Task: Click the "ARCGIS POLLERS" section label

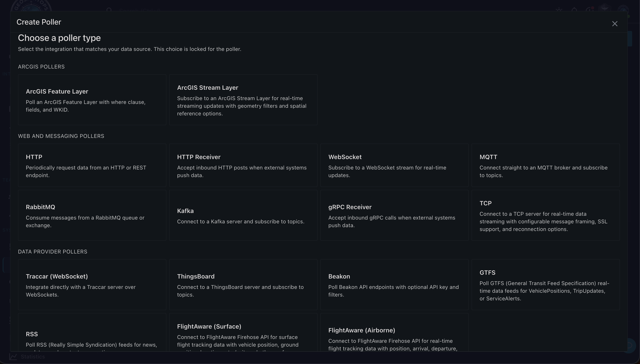Action: (x=41, y=67)
